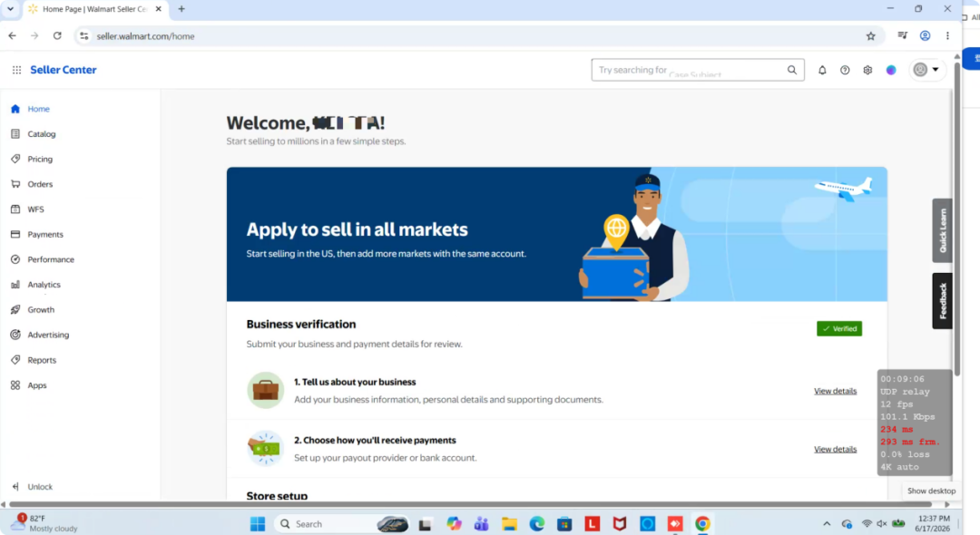The width and height of the screenshot is (980, 535).
Task: Click the briefcase icon for business step
Action: click(265, 390)
